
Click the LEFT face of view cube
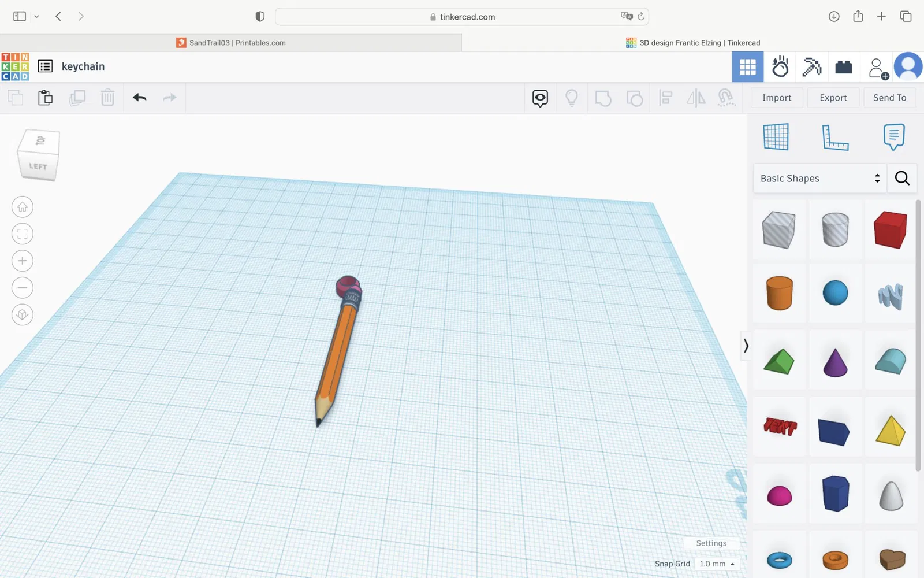tap(38, 166)
